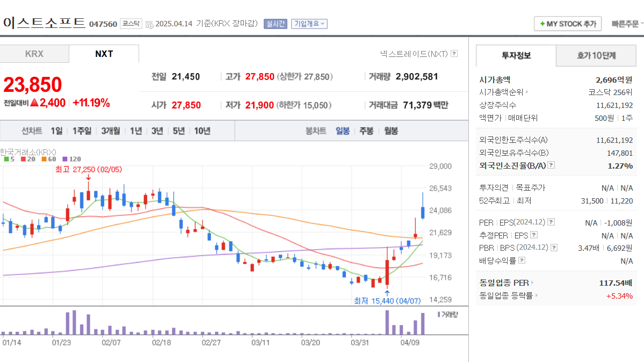The width and height of the screenshot is (644, 362).
Task: Click the MY STOCK 추가 button
Action: coord(568,24)
